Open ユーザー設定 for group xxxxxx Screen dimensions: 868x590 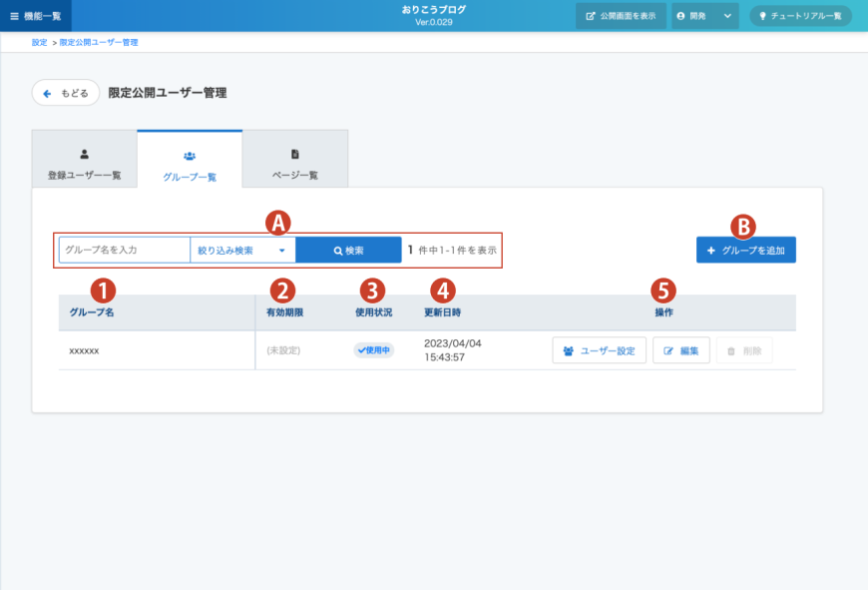click(599, 350)
